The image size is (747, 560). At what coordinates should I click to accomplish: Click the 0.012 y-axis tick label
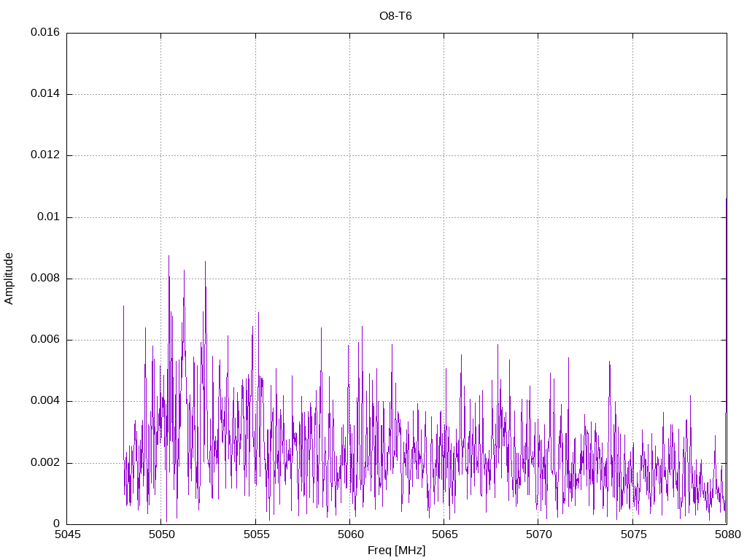pyautogui.click(x=45, y=155)
